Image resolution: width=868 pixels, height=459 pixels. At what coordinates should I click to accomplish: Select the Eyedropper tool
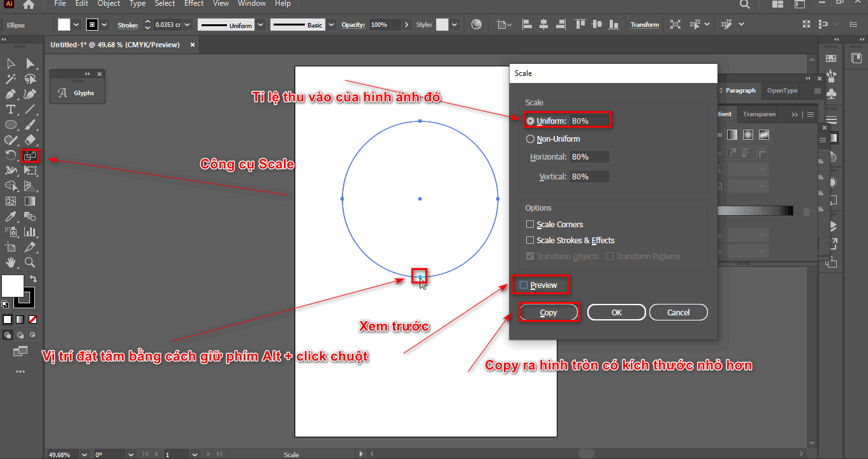[10, 216]
